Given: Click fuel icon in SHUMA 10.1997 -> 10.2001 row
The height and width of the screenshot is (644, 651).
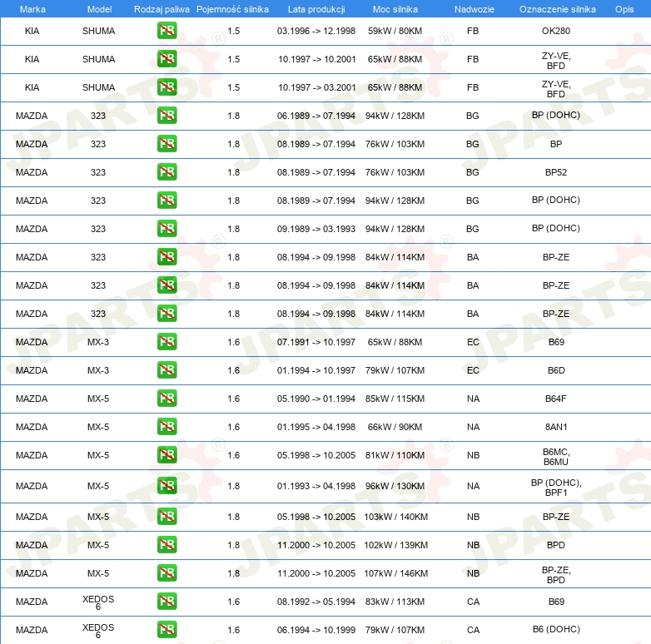Looking at the screenshot, I should pyautogui.click(x=166, y=59).
